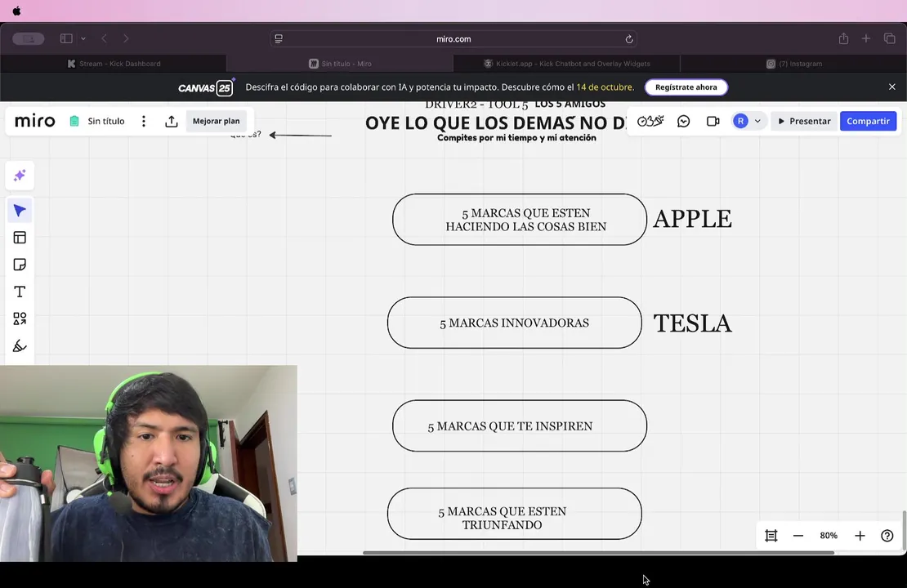Select the cursor selection tool
Viewport: 907px width, 588px height.
pos(20,211)
